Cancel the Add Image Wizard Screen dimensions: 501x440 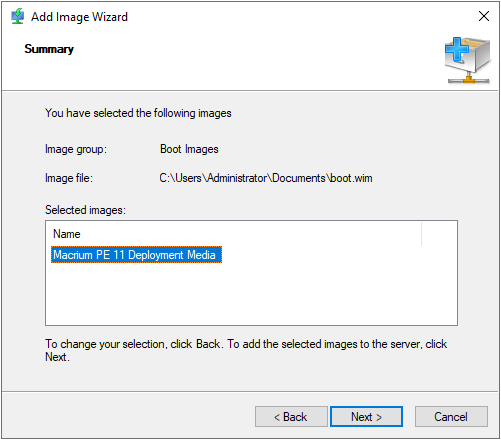coord(451,417)
